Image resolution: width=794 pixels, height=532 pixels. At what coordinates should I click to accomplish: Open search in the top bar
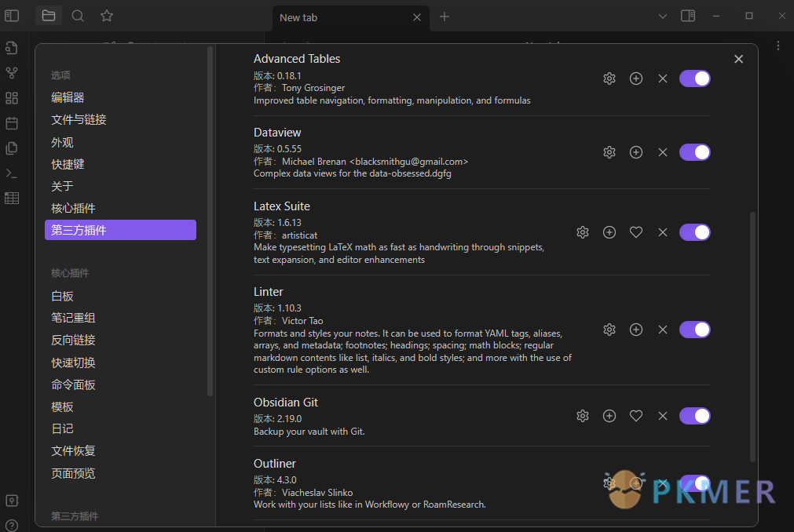coord(78,16)
